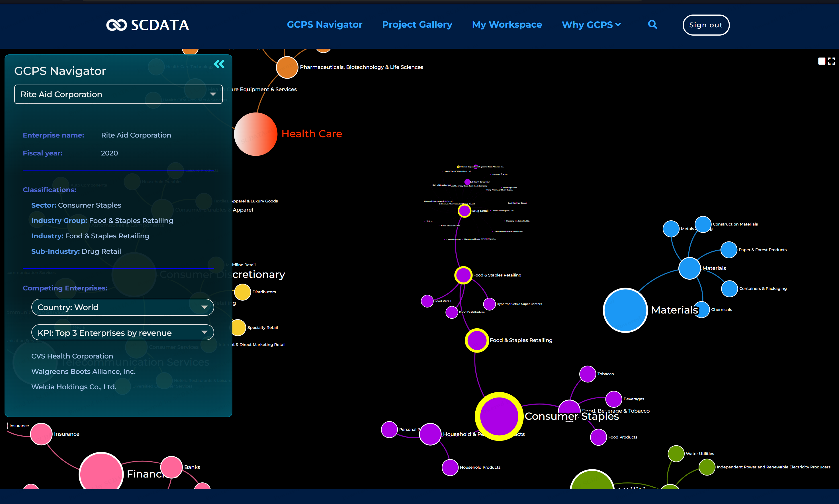839x504 pixels.
Task: Open My Workspace
Action: tap(507, 24)
